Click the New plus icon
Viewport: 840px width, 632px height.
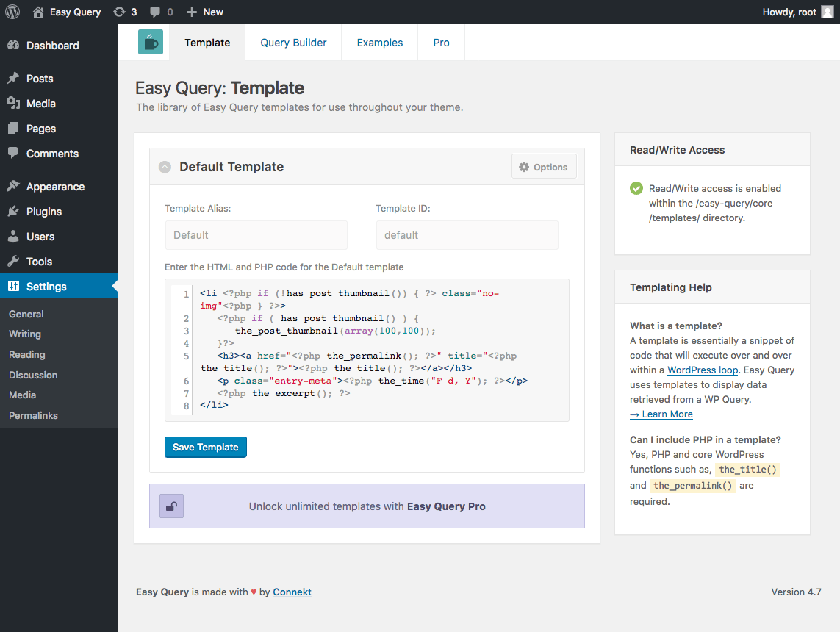(x=192, y=12)
